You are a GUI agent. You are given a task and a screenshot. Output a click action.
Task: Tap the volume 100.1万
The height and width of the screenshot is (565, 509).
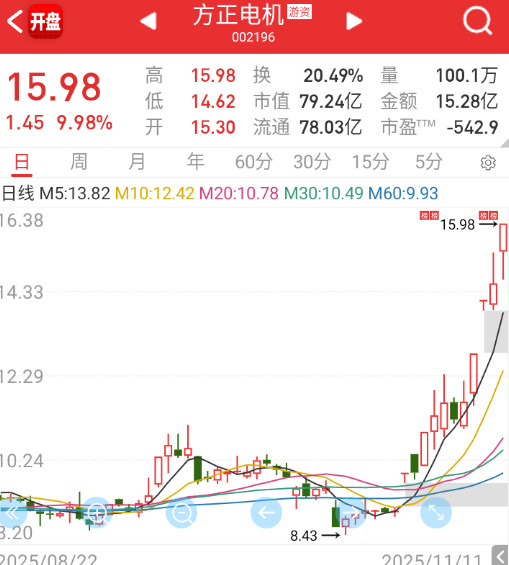[x=467, y=76]
